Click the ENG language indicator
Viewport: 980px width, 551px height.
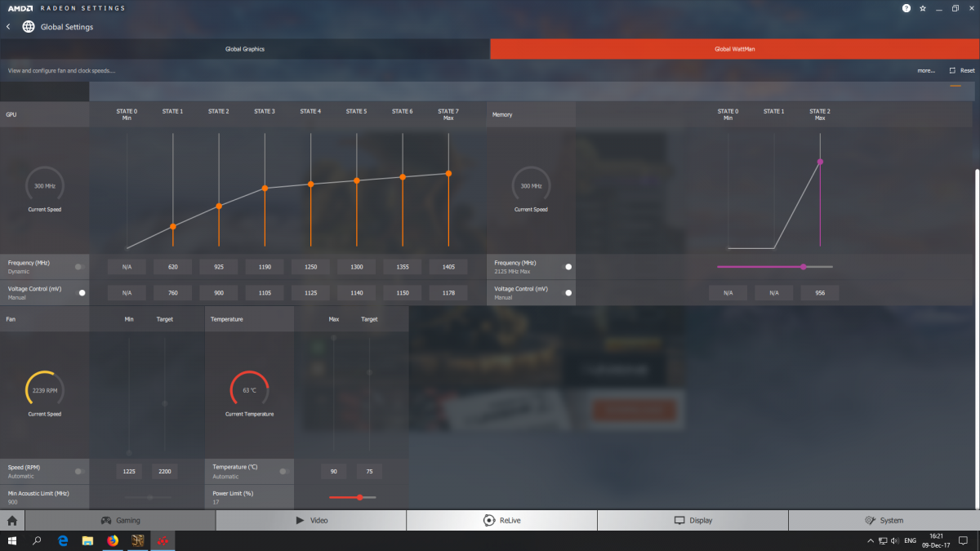pyautogui.click(x=910, y=540)
